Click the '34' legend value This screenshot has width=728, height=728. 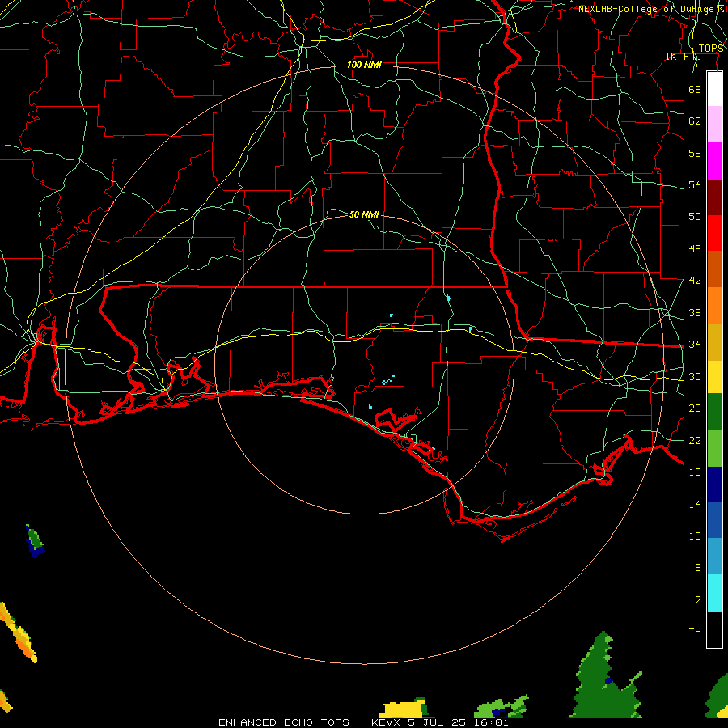coord(695,345)
